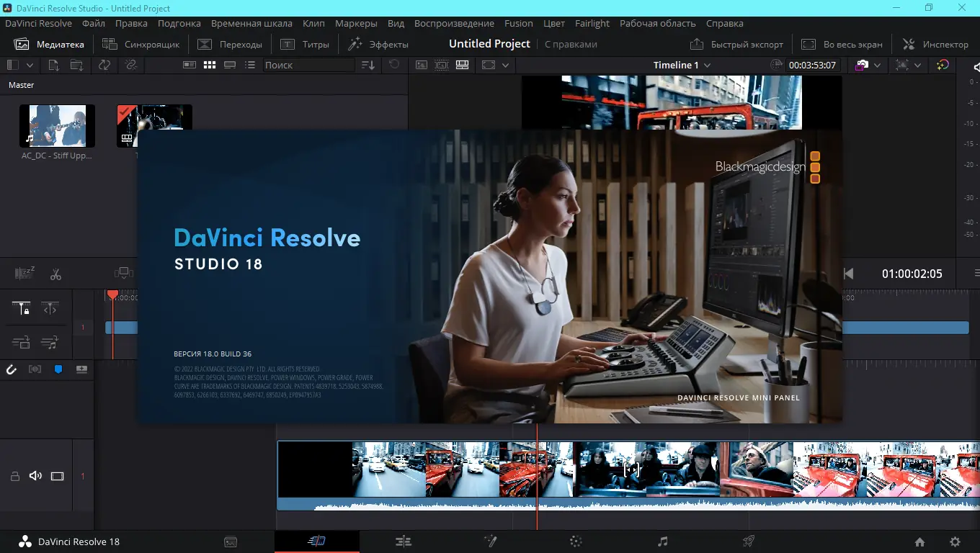
Task: Open the media pool sort order menu
Action: 367,65
